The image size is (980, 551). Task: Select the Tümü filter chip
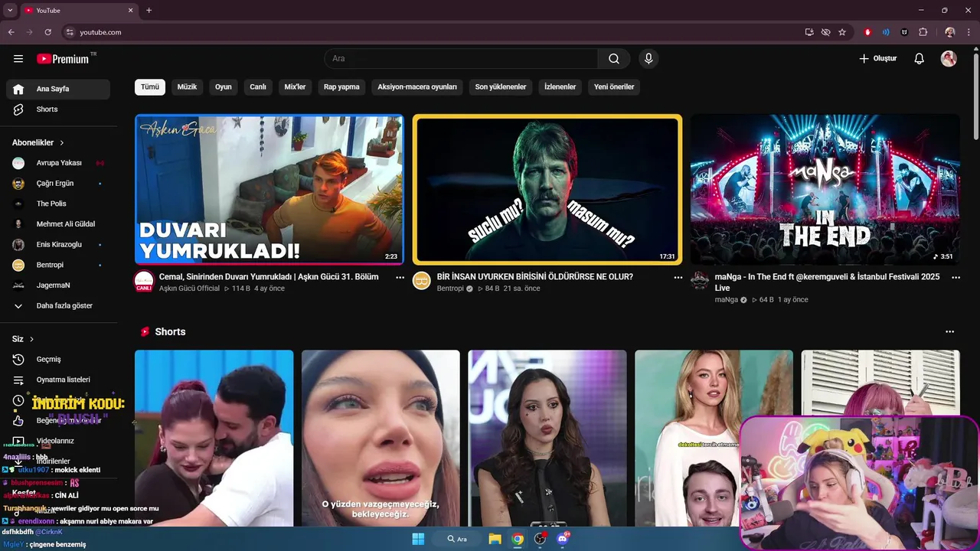coord(150,87)
